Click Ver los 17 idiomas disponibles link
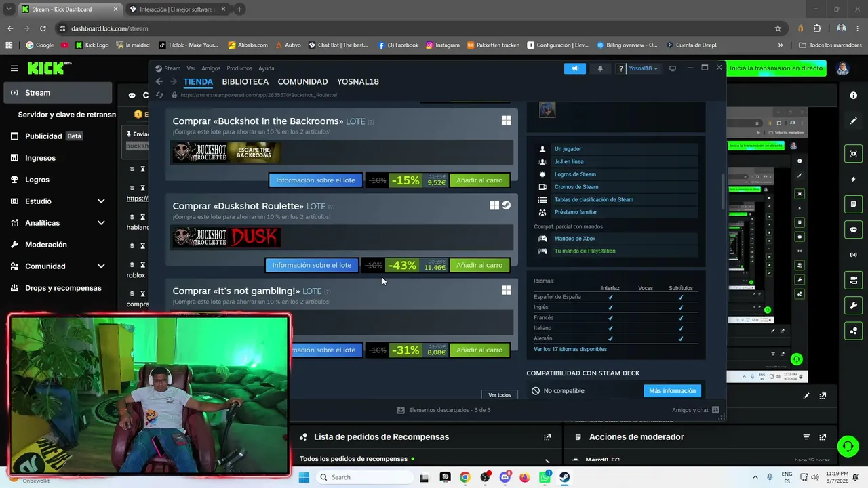Viewport: 868px width, 488px height. point(570,349)
